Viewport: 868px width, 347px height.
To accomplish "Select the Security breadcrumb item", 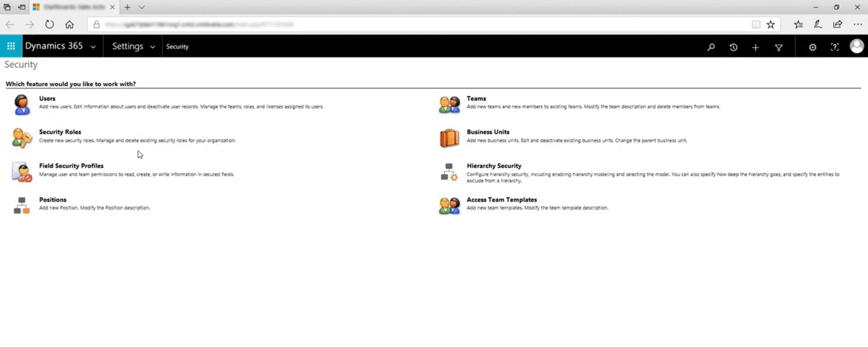I will (177, 47).
